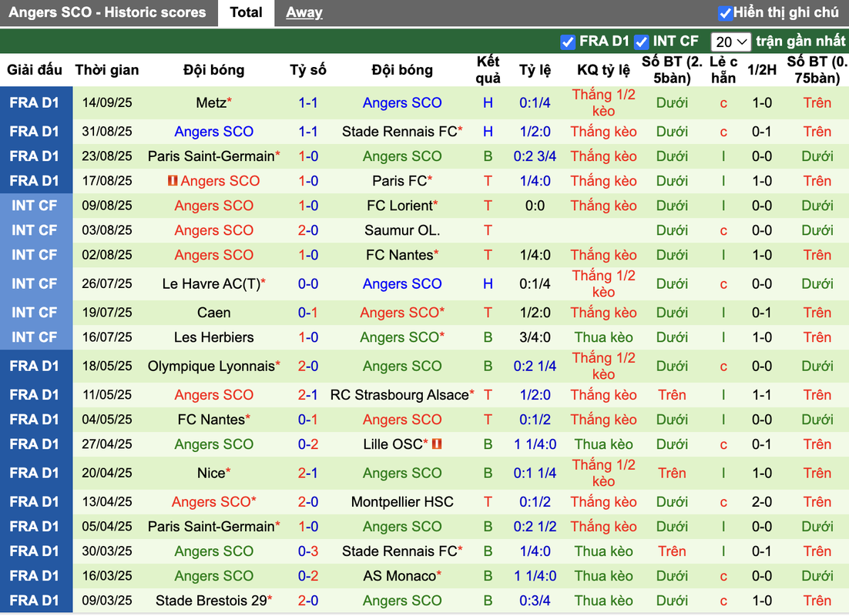Open Paris Saint-Germain link on 05/04/25

[x=211, y=527]
